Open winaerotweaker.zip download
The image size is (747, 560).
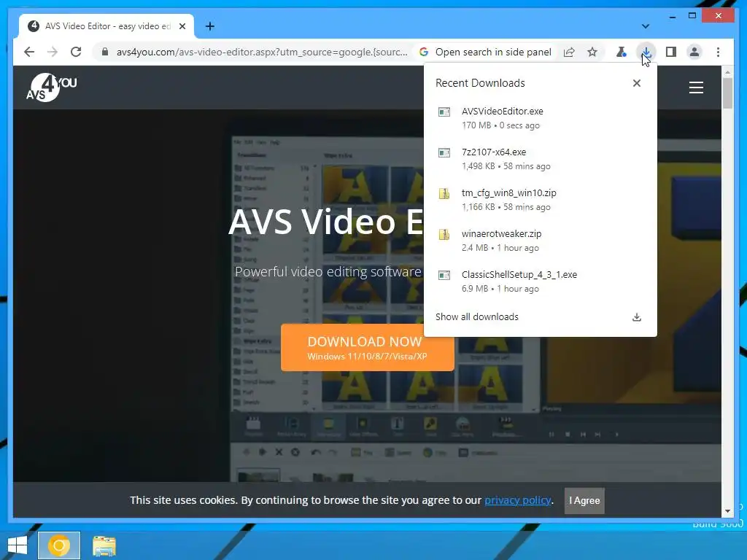click(x=540, y=241)
